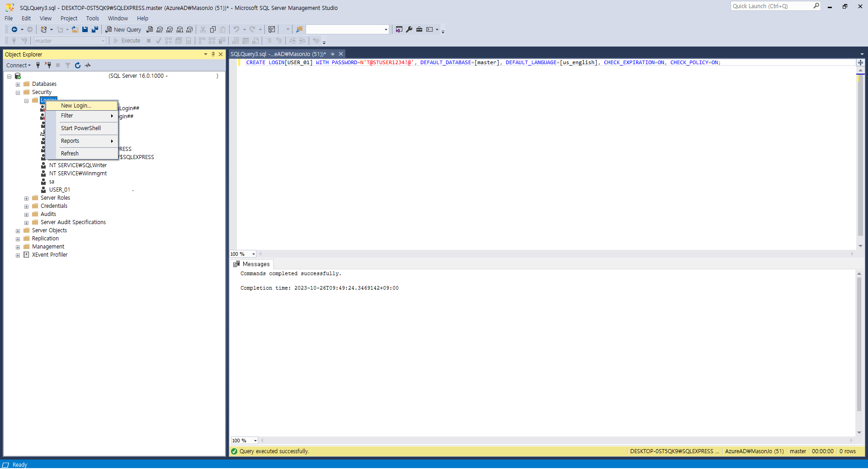The width and height of the screenshot is (868, 469).
Task: Open a new DMX query
Action: 170,29
